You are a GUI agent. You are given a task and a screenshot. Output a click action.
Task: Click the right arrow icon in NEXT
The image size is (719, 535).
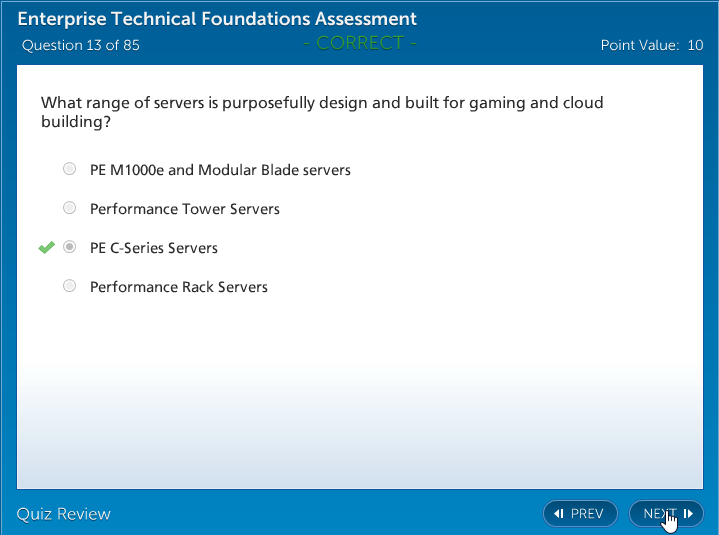point(688,514)
